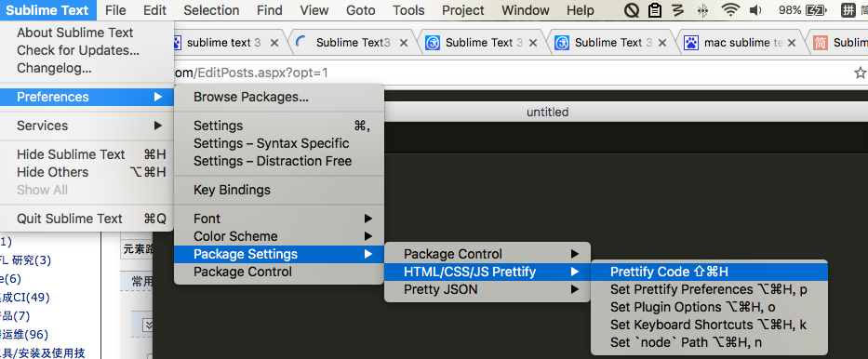Choose Hide Others
The image size is (868, 359).
click(87, 172)
